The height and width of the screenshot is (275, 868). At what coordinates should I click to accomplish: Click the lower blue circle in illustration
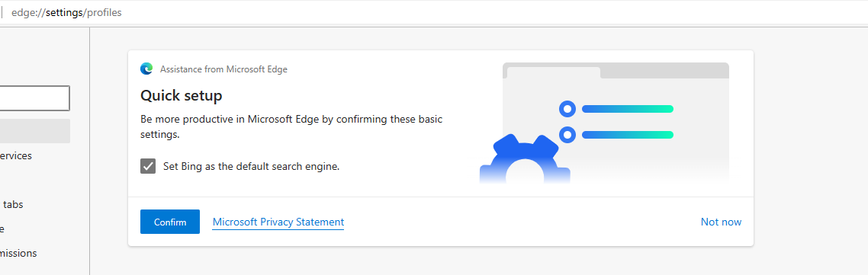pos(567,135)
